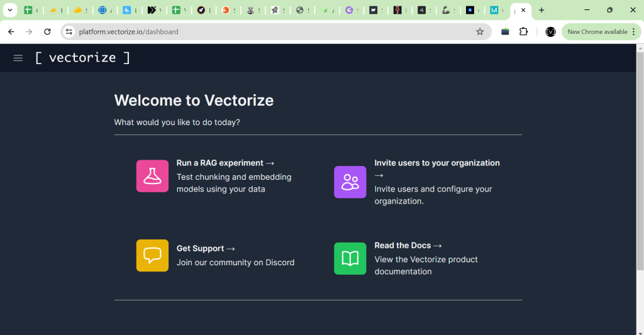Open the hamburger navigation menu
Screen dimensions: 644x335
18,58
